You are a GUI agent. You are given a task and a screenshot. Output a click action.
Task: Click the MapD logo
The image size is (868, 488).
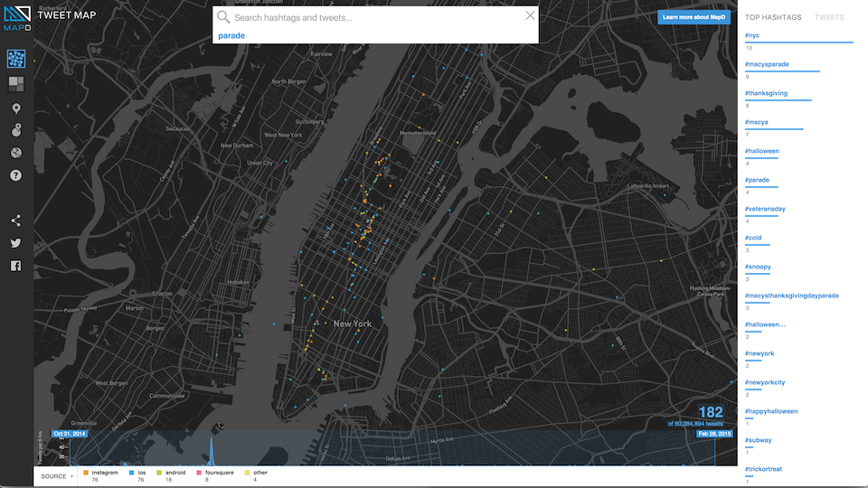[17, 18]
